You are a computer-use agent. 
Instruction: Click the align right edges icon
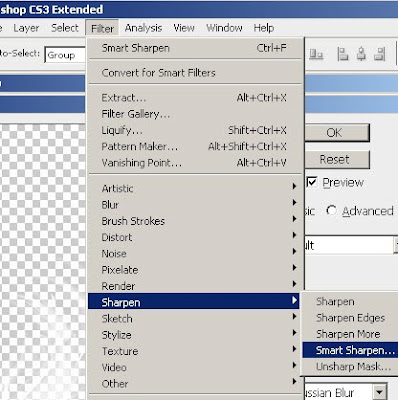(x=379, y=54)
